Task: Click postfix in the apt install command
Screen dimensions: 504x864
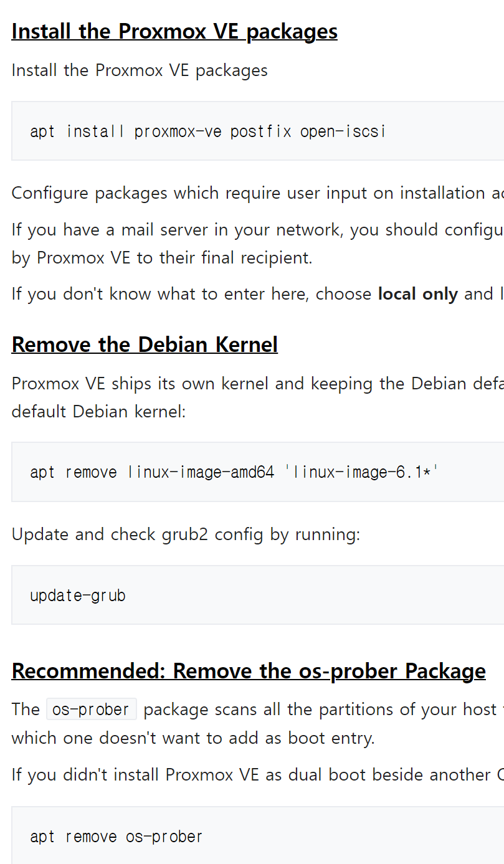Action: point(260,131)
